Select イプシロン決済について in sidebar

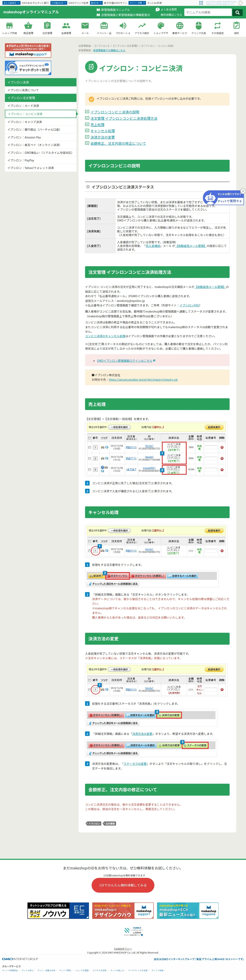[41, 90]
